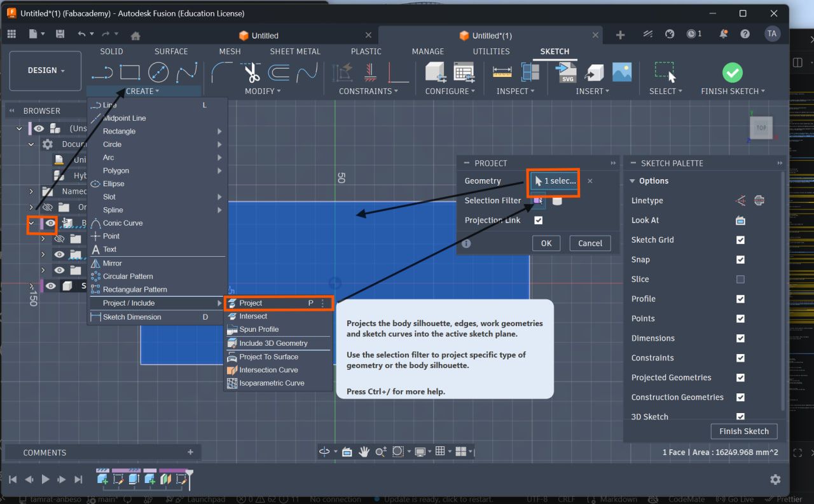Viewport: 814px width, 504px height.
Task: Activate the Fit Point Spline toolbar icon
Action: coord(187,72)
